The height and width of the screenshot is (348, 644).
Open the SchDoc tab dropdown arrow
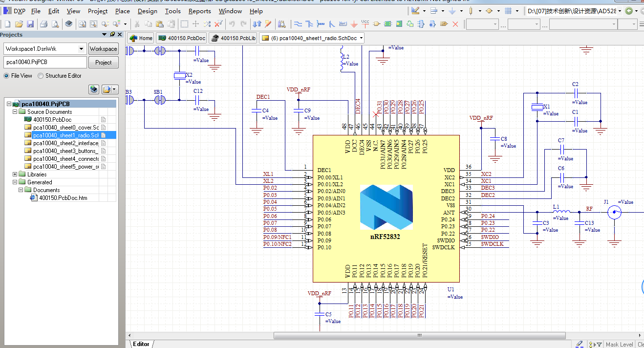click(x=362, y=38)
